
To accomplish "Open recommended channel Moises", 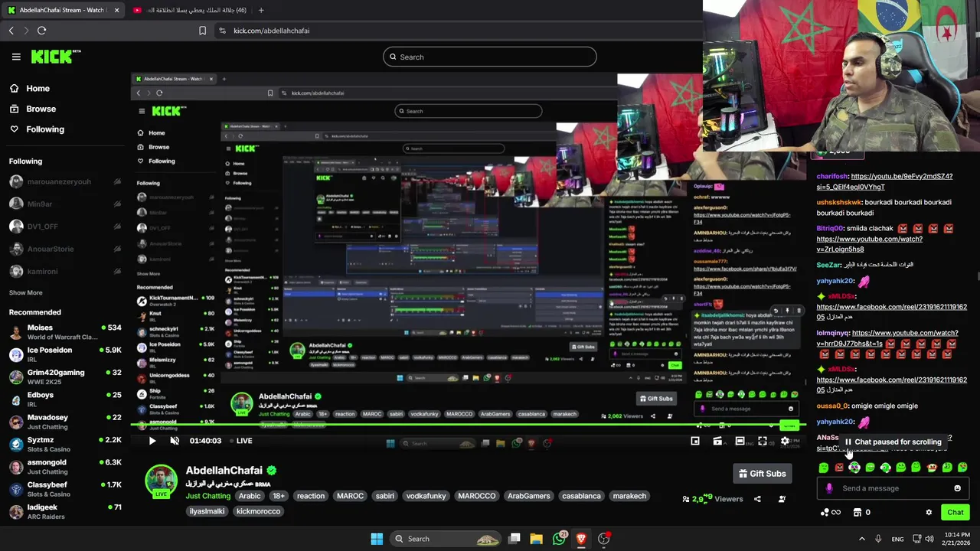I will 65,332.
